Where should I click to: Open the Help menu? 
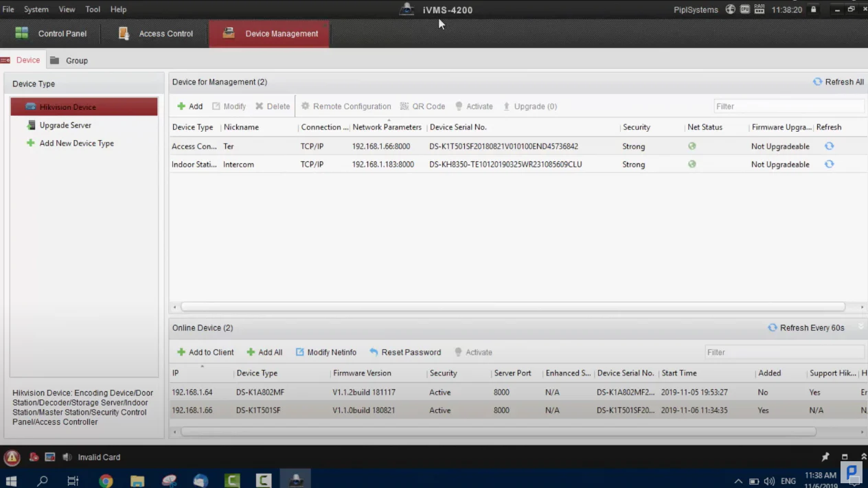point(118,10)
